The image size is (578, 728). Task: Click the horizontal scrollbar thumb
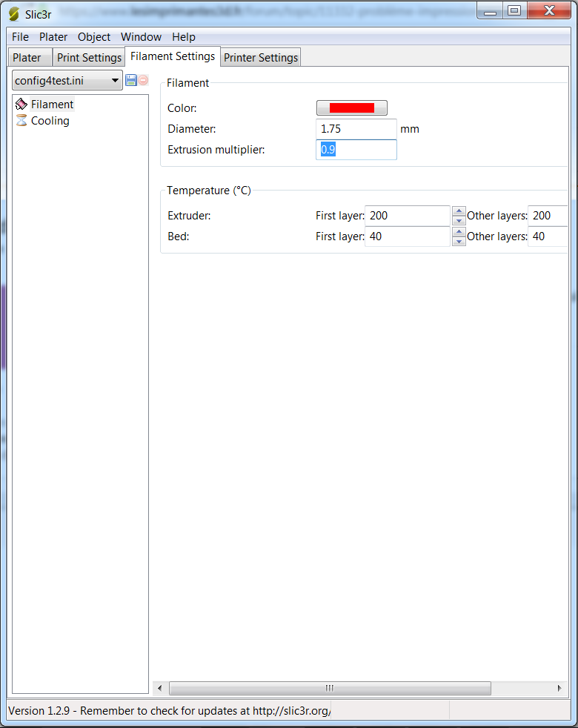(330, 688)
